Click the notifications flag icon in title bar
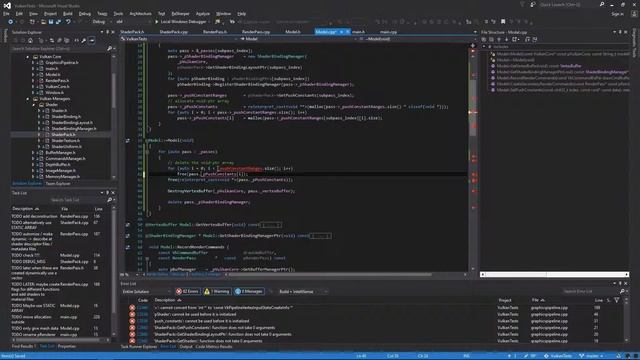640x360 pixels. 522,4
